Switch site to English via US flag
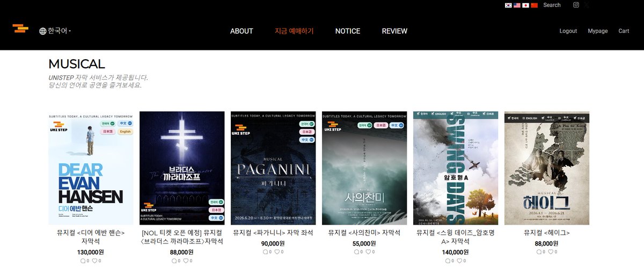 (x=517, y=5)
